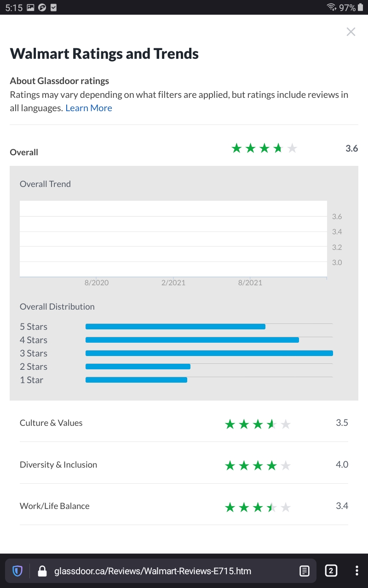Click the "3.0" chart axis value

[x=337, y=262]
